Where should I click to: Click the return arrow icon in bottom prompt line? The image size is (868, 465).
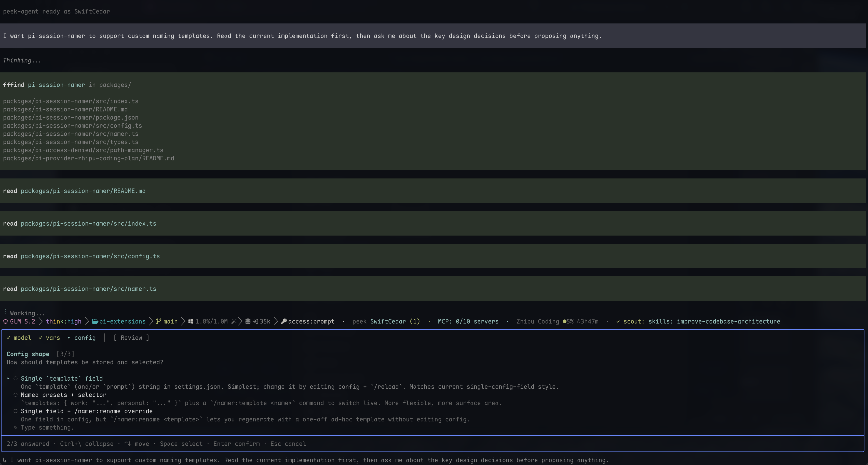(x=5, y=460)
